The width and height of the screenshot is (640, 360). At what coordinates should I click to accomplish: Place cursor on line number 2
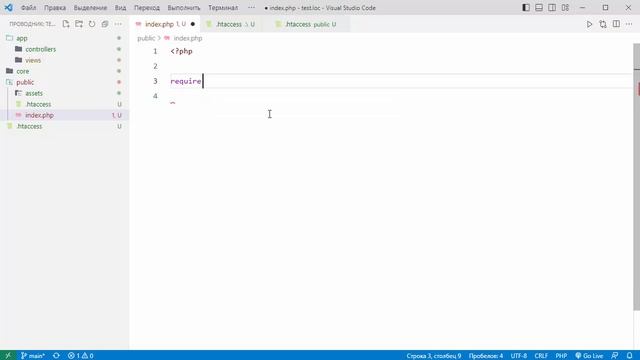(x=155, y=66)
